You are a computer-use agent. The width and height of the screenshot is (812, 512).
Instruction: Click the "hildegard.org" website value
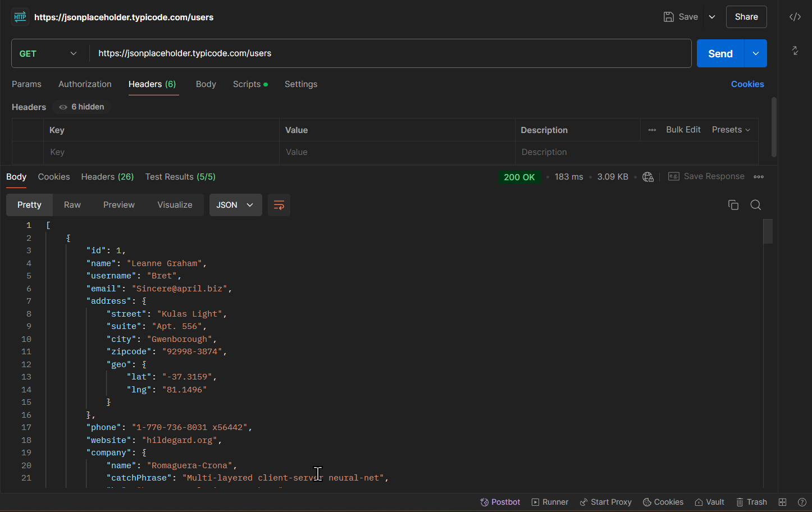pos(180,440)
